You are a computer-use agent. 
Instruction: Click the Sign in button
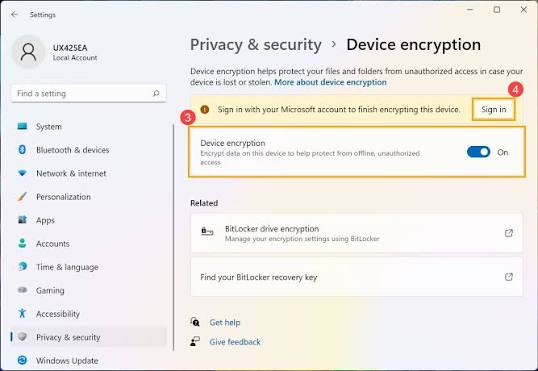(493, 109)
